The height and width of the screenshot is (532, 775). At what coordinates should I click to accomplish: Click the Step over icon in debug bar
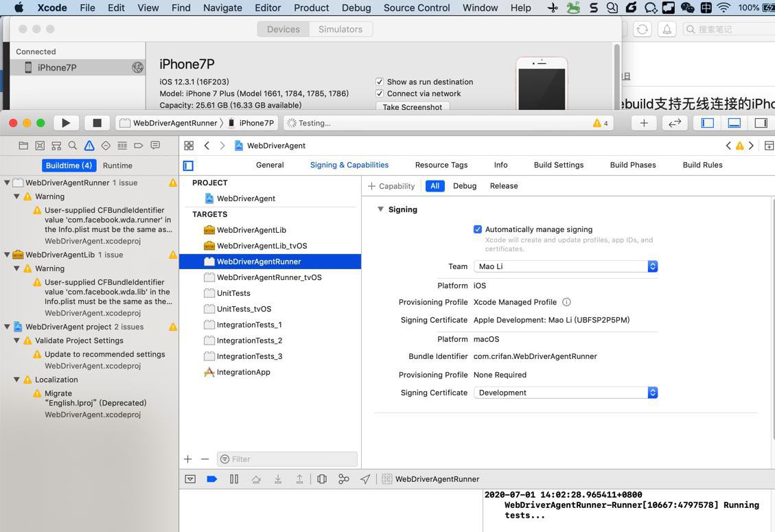point(256,479)
